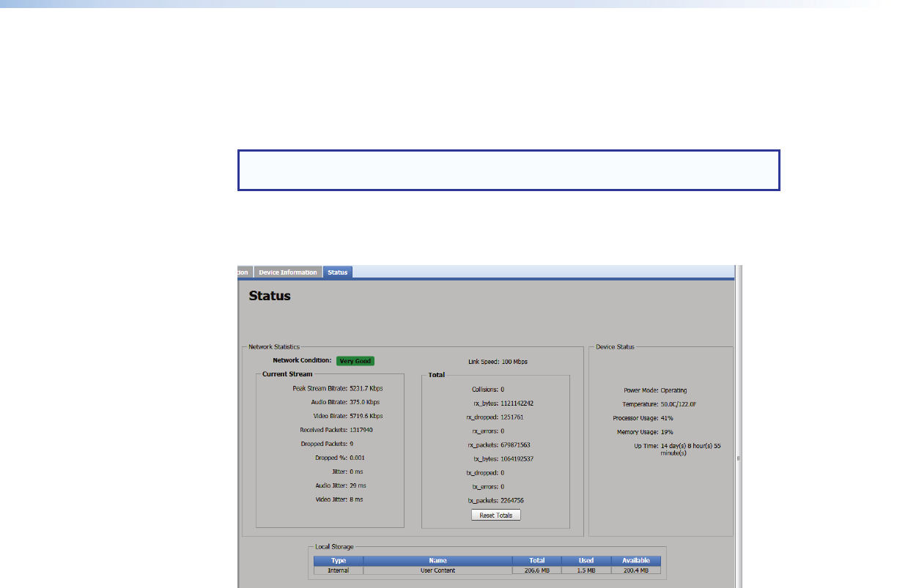Click the Internal type cell
Image resolution: width=897 pixels, height=588 pixels.
pos(339,570)
